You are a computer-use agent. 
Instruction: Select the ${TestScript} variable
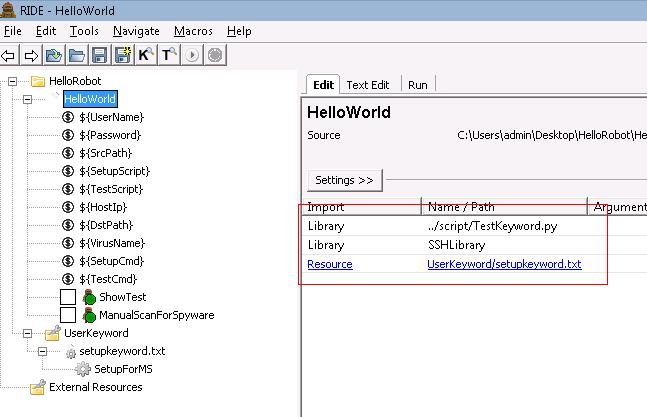[x=111, y=189]
